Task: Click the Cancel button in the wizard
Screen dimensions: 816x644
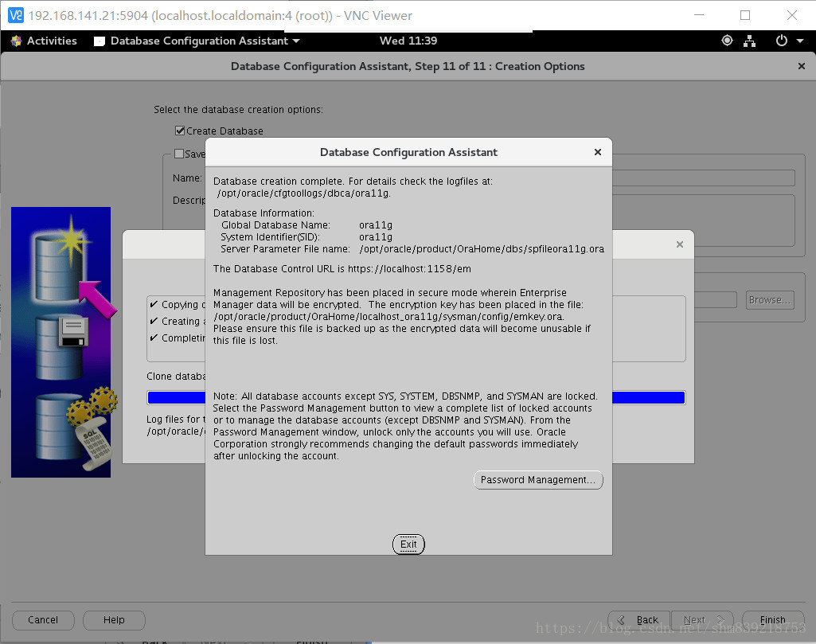Action: coord(43,620)
